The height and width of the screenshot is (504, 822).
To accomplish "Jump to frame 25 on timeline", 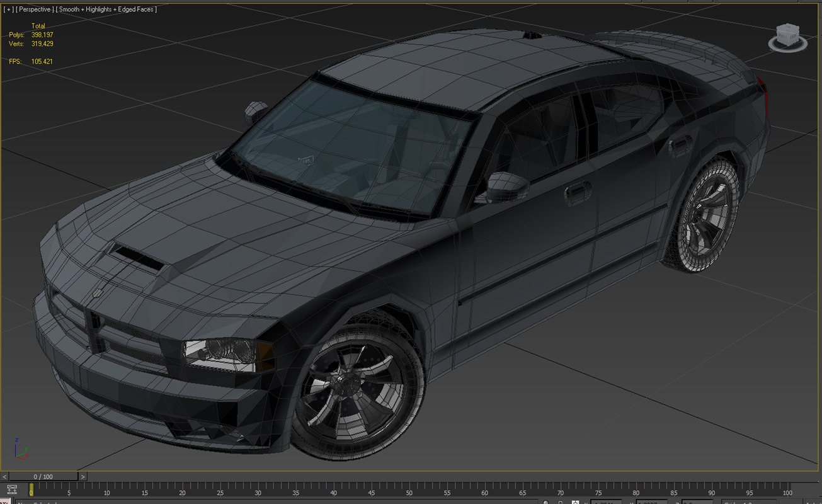I will click(x=220, y=490).
